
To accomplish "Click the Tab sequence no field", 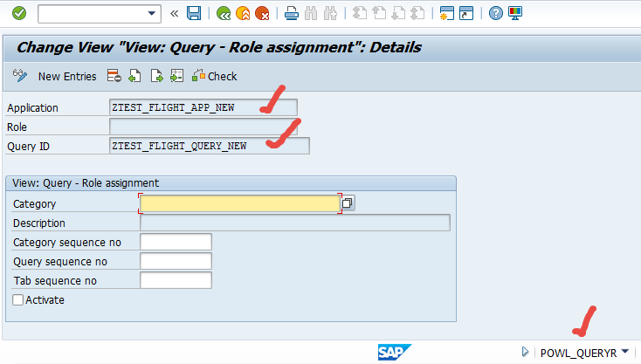I will [x=176, y=280].
